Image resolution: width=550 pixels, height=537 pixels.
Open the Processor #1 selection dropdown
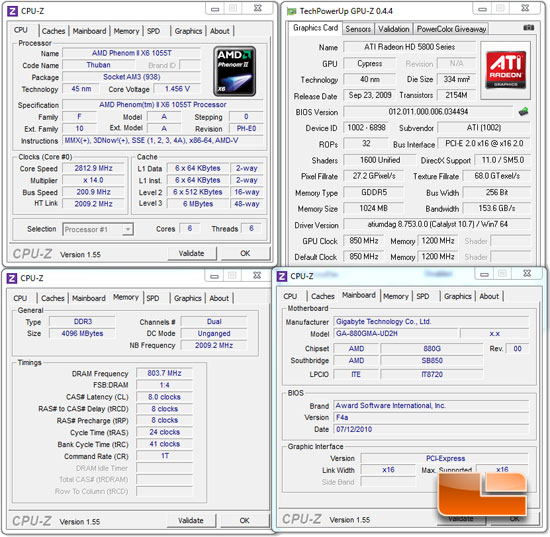pyautogui.click(x=98, y=229)
